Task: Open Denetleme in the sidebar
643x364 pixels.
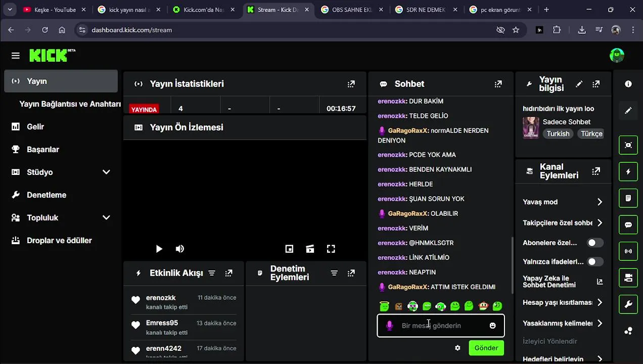Action: click(61, 195)
